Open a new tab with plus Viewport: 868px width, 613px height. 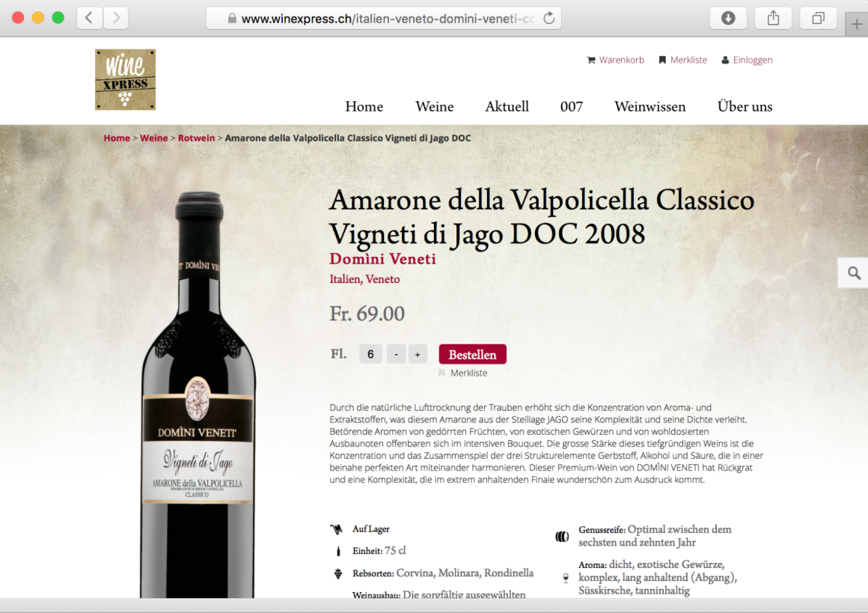[x=856, y=24]
